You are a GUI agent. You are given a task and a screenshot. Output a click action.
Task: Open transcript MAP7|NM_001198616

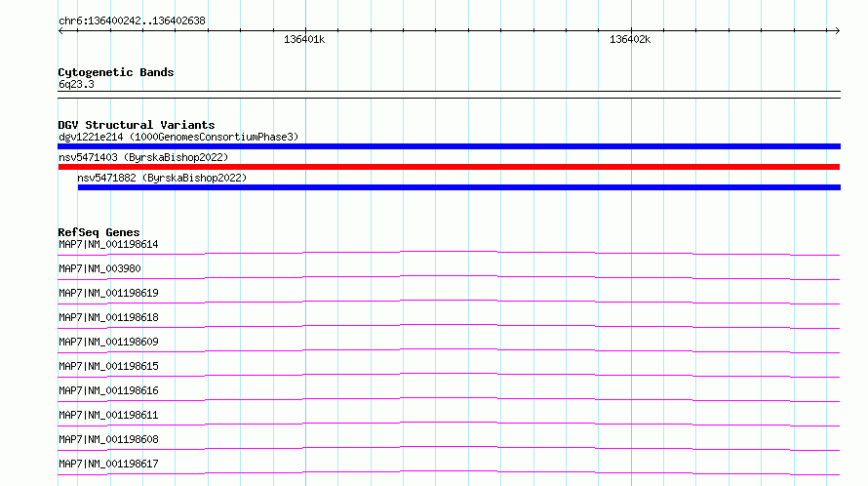pyautogui.click(x=108, y=390)
